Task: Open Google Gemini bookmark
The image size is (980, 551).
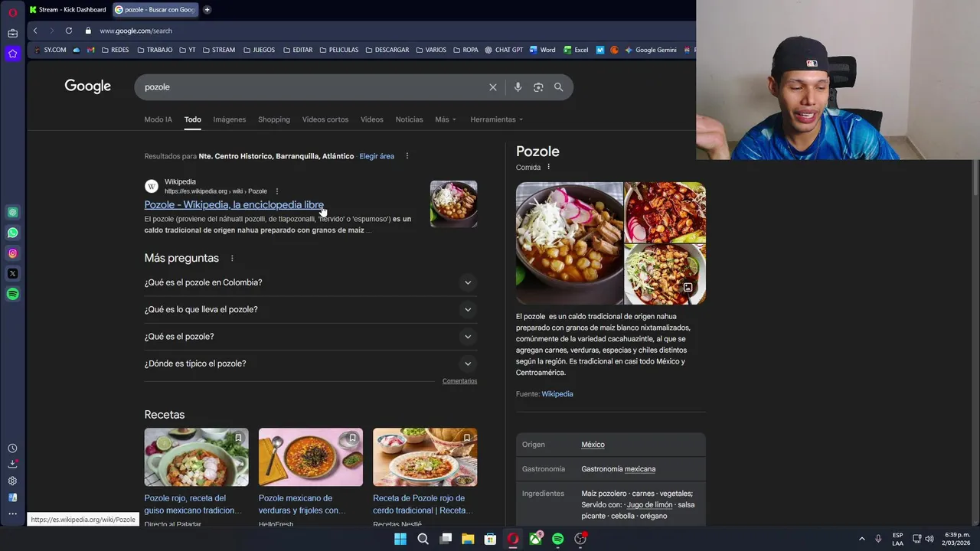Action: coord(651,50)
